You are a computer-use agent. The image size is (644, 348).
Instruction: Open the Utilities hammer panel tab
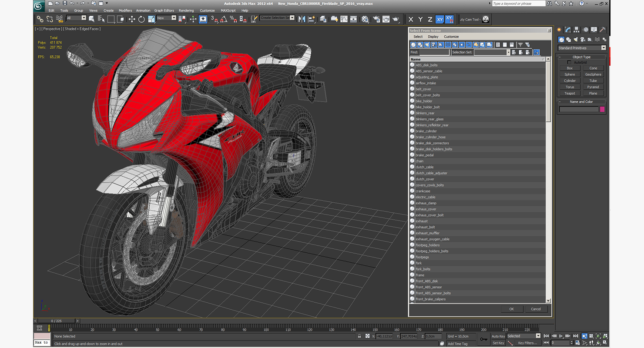(x=603, y=30)
